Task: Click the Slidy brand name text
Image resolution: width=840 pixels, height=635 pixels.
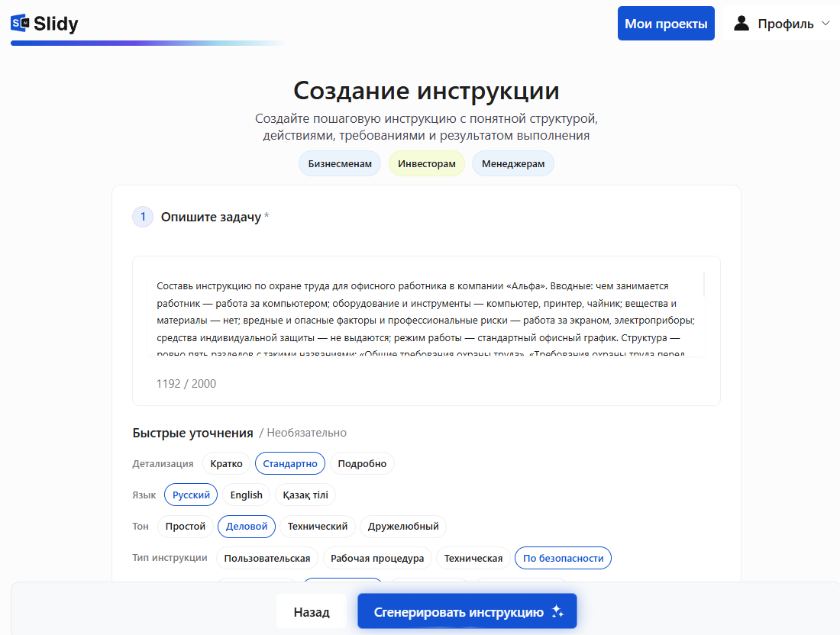Action: click(x=56, y=24)
